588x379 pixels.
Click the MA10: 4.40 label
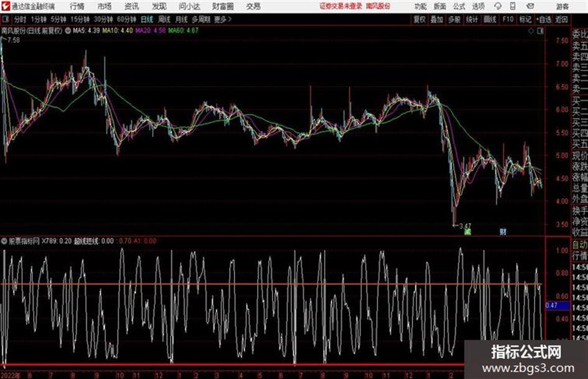pos(118,30)
